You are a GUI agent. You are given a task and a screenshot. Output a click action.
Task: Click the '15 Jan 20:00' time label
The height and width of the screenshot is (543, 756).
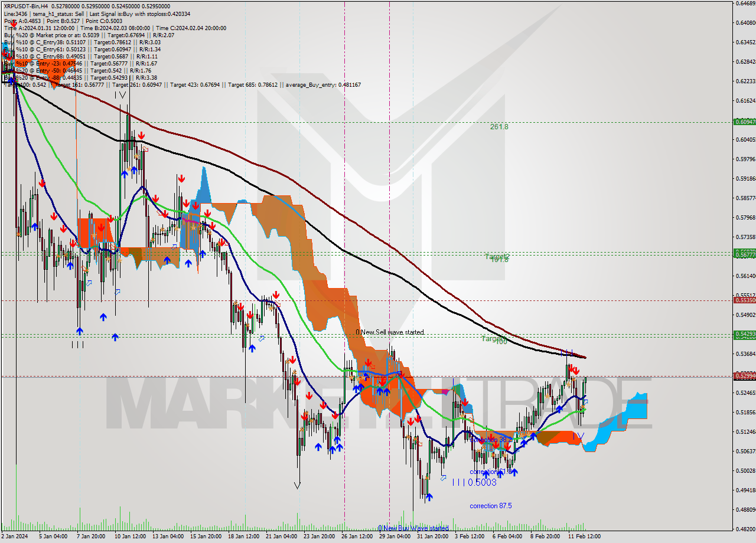[206, 537]
